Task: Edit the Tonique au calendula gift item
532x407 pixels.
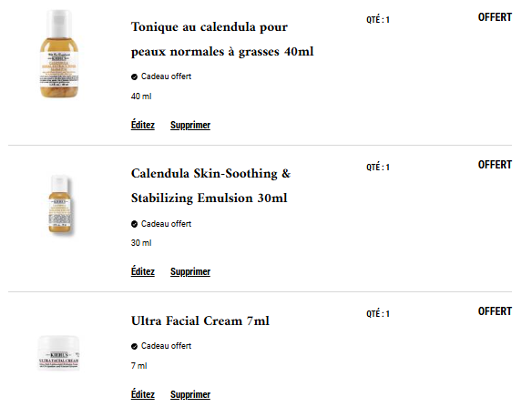Action: (143, 125)
